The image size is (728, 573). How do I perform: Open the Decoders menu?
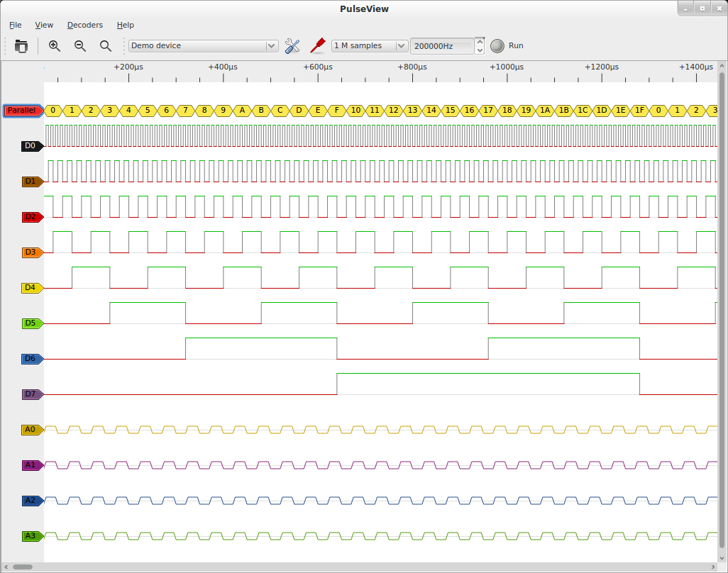point(84,25)
